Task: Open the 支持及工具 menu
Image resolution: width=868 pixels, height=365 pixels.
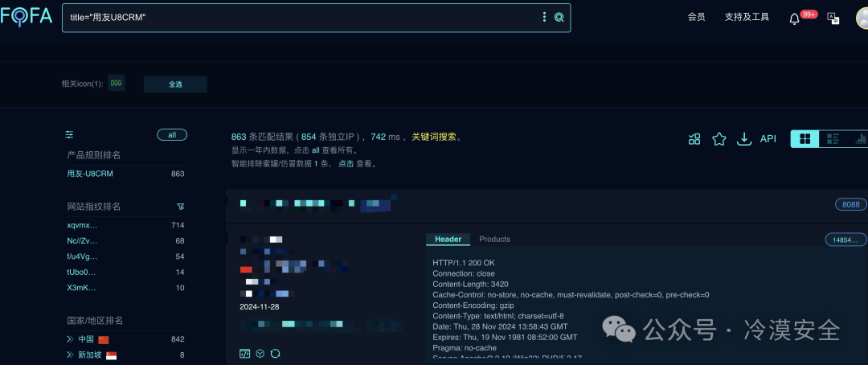Action: coord(747,17)
